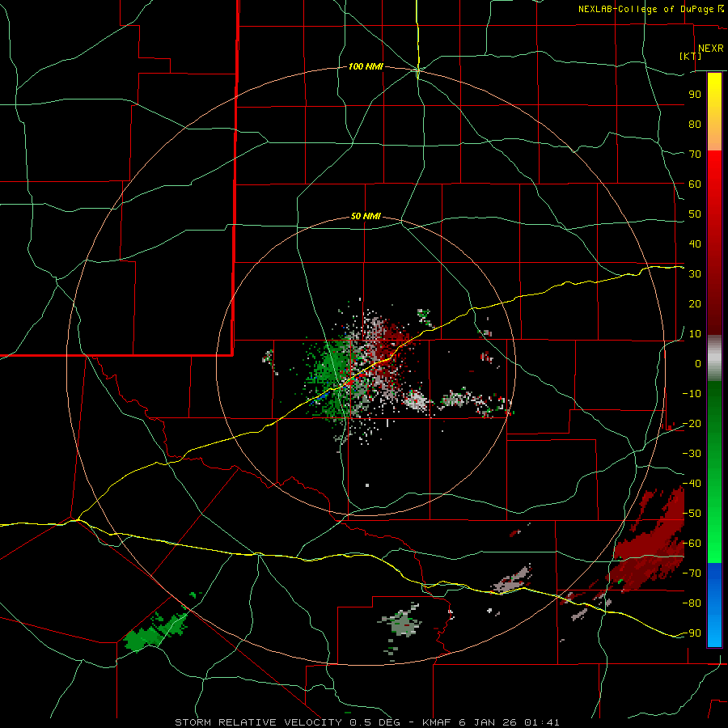The height and width of the screenshot is (728, 728).
Task: Click the -50 knot scale label
Action: pyautogui.click(x=692, y=514)
